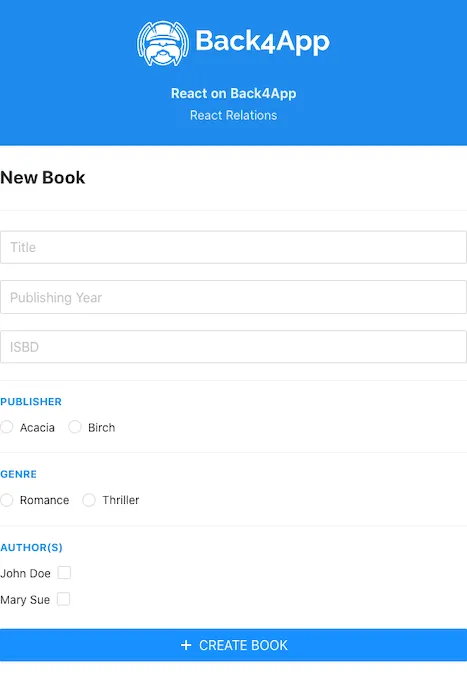
Task: Click the AUTHOR(S) section label
Action: click(x=31, y=547)
